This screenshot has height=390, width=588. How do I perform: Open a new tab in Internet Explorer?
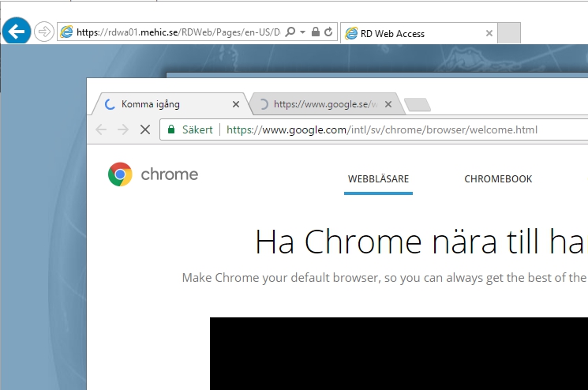(510, 33)
